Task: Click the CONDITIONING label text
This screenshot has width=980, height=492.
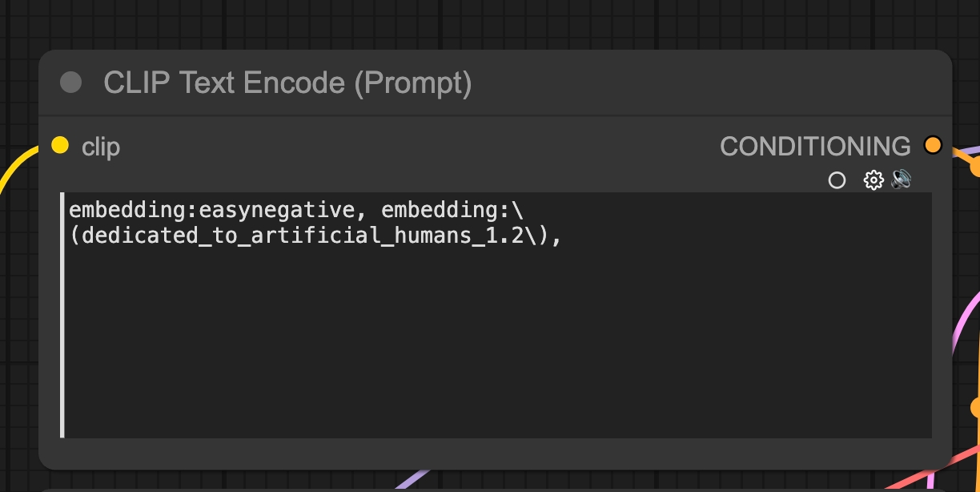Action: 816,146
